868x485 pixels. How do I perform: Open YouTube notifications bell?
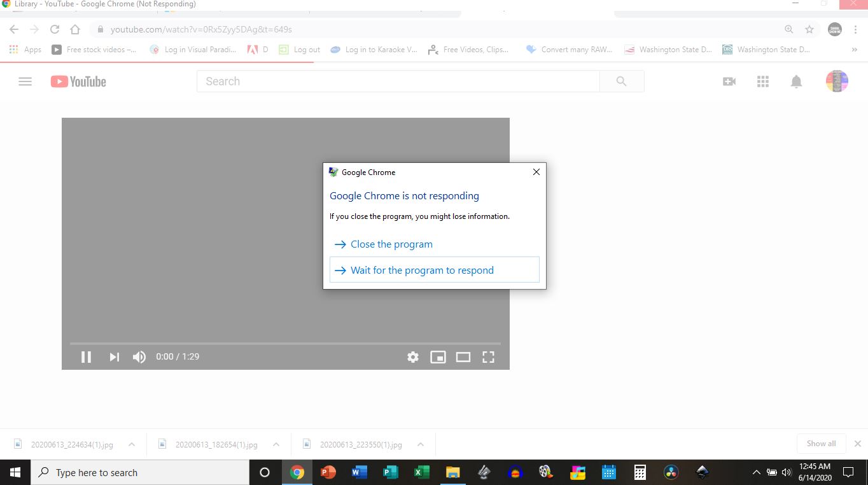click(796, 81)
